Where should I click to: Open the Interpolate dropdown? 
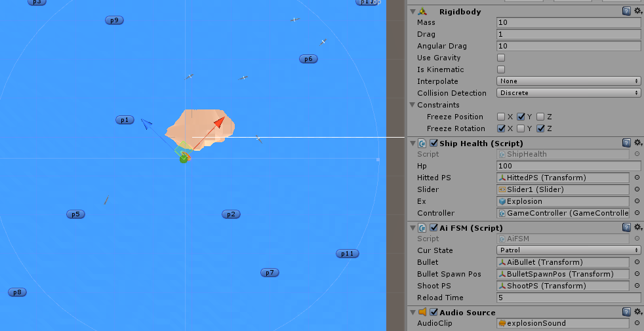pos(569,81)
